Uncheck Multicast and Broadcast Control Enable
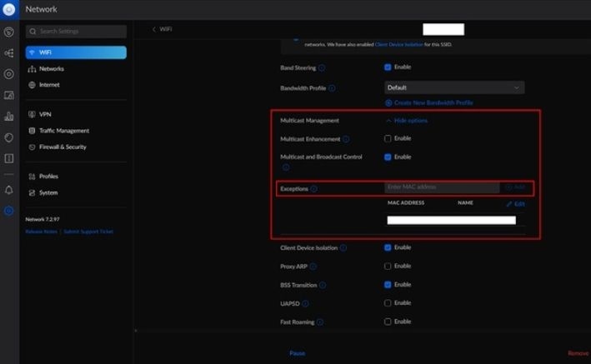 tap(388, 157)
